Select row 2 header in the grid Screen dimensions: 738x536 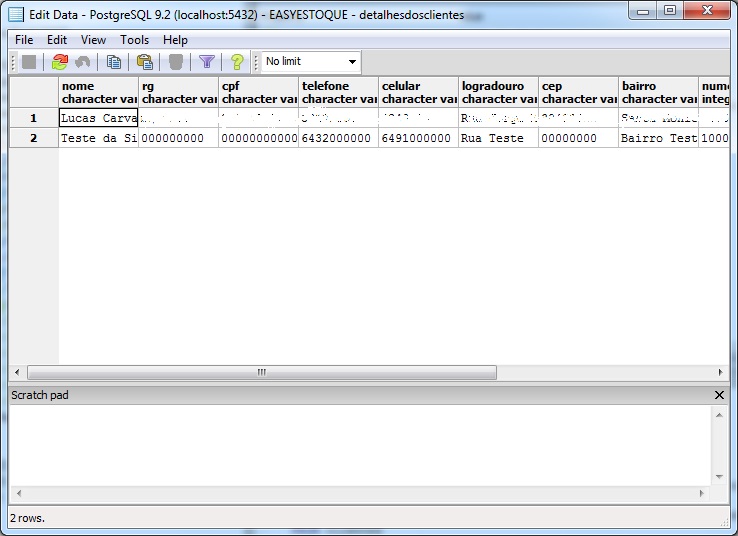click(x=33, y=138)
